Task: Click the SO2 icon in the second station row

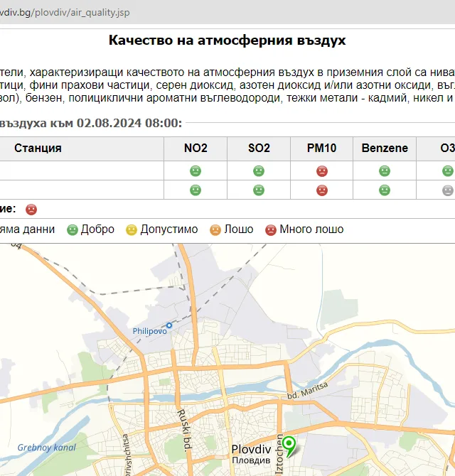Action: 259,190
